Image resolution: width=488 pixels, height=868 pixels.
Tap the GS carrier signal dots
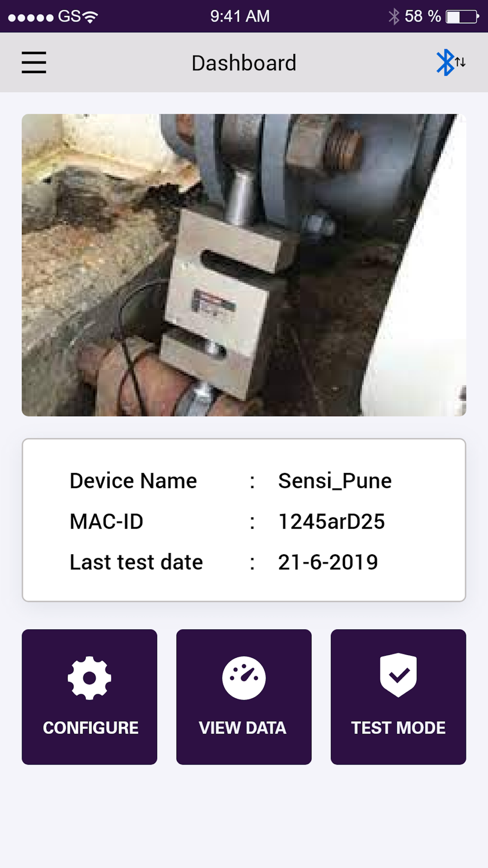(x=31, y=18)
